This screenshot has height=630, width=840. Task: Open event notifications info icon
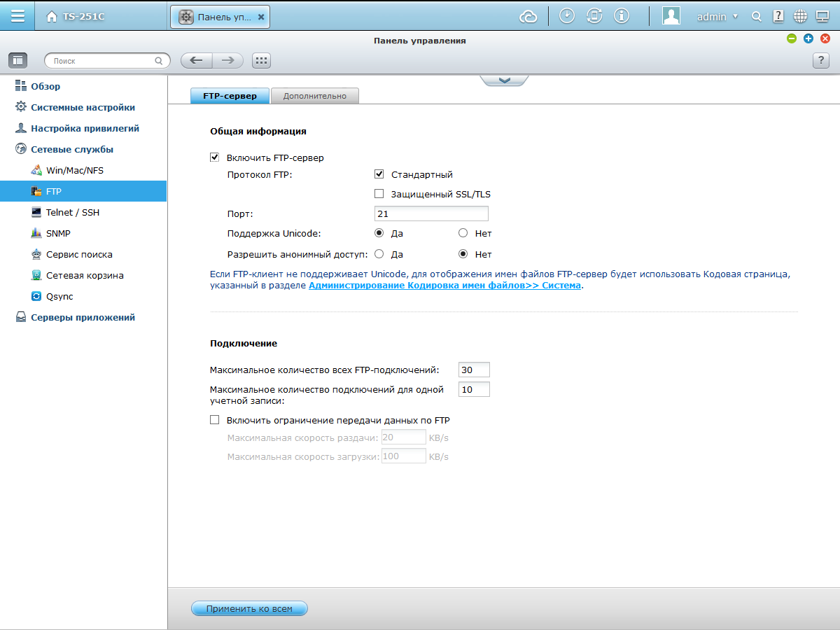[621, 16]
